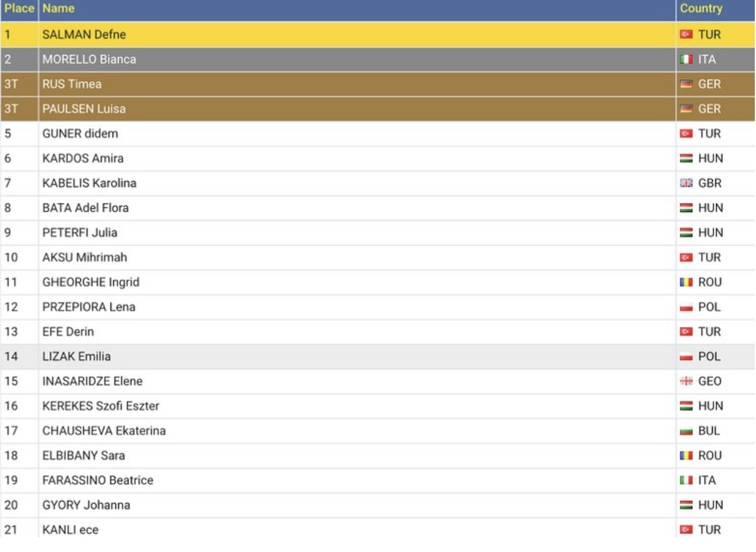This screenshot has height=552, width=756.
Task: Click the Romanian flag in ELBIBANY Sara's row
Action: (686, 456)
